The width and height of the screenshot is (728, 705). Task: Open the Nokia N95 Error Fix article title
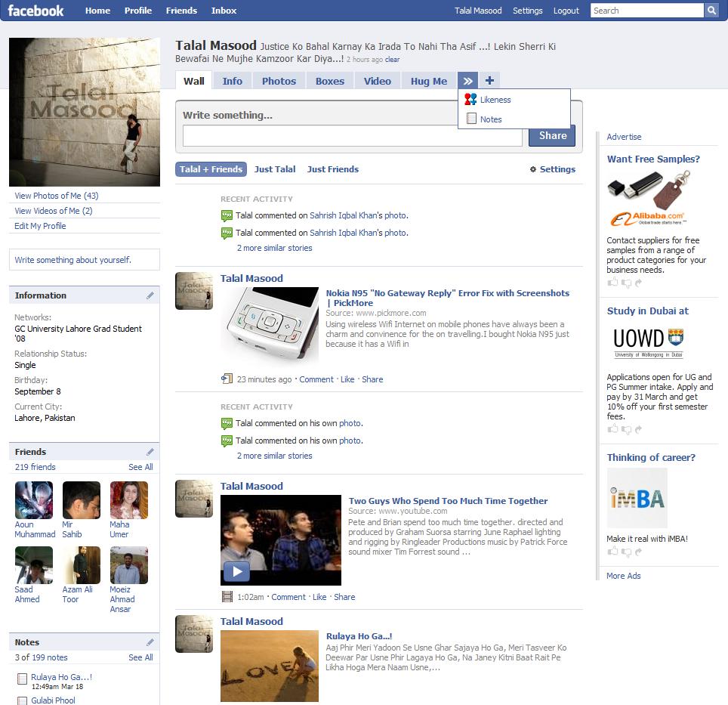click(448, 298)
